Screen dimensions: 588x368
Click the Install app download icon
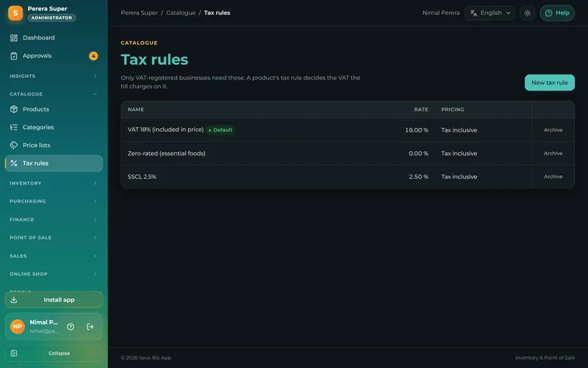[x=14, y=300]
